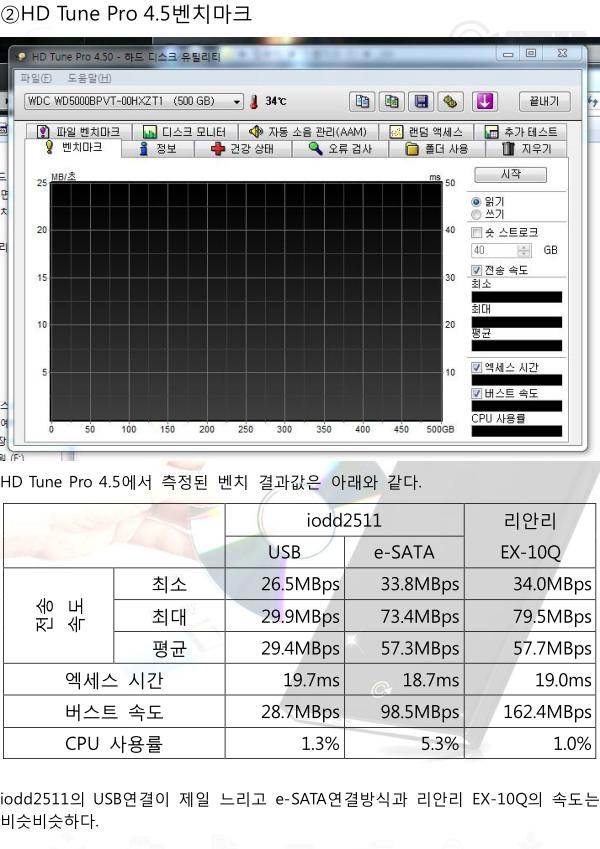
Task: Enable the 숏 스트로크 checkbox
Action: tap(477, 232)
